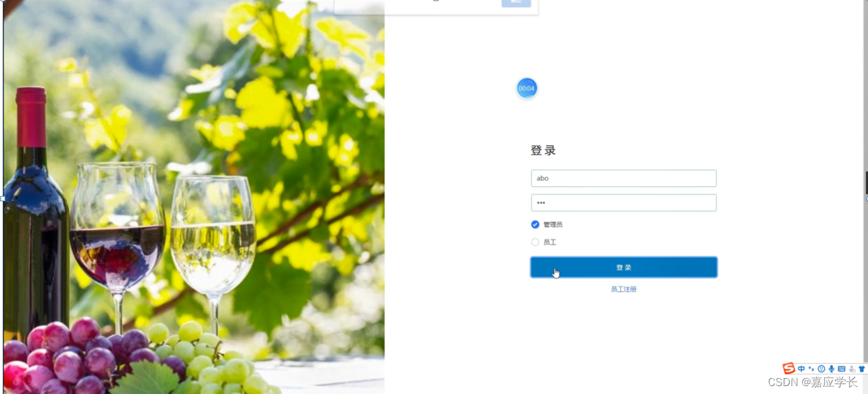The height and width of the screenshot is (394, 868).
Task: Click the wine glasses background image
Action: point(194,197)
